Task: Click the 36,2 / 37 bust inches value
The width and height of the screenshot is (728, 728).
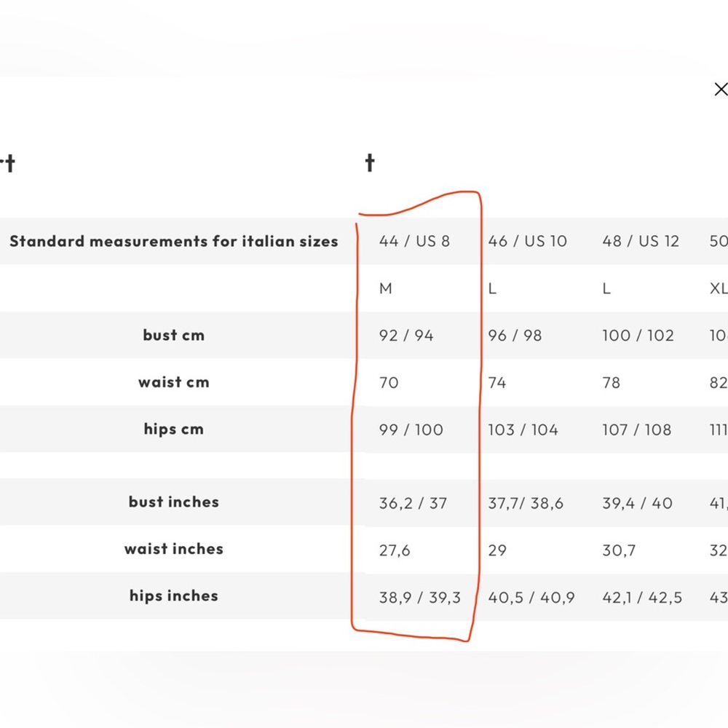Action: click(413, 503)
